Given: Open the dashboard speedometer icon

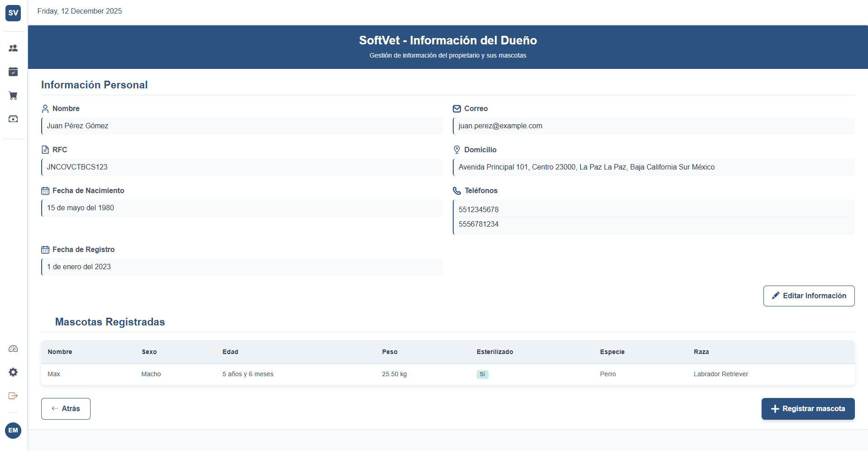Looking at the screenshot, I should tap(13, 349).
